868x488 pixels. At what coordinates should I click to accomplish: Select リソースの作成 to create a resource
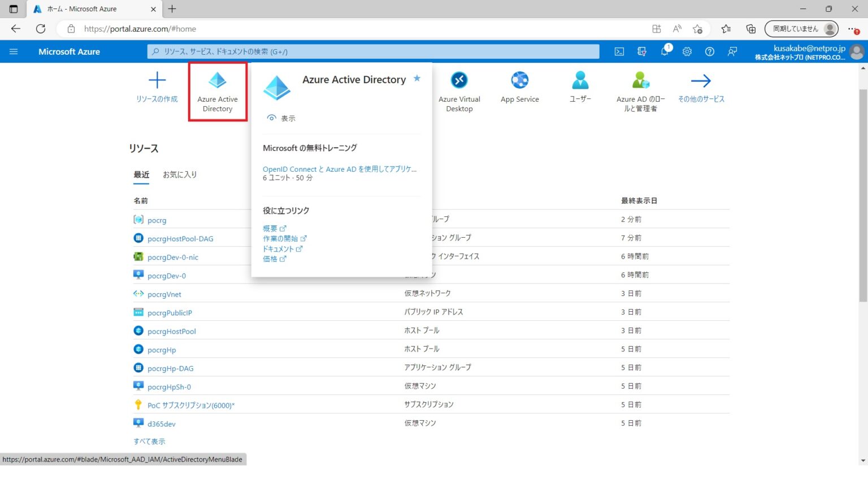click(156, 90)
